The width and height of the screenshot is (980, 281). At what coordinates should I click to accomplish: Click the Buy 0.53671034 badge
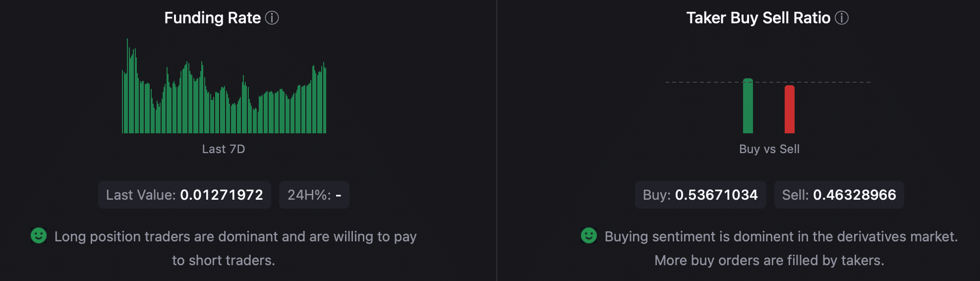[x=700, y=195]
